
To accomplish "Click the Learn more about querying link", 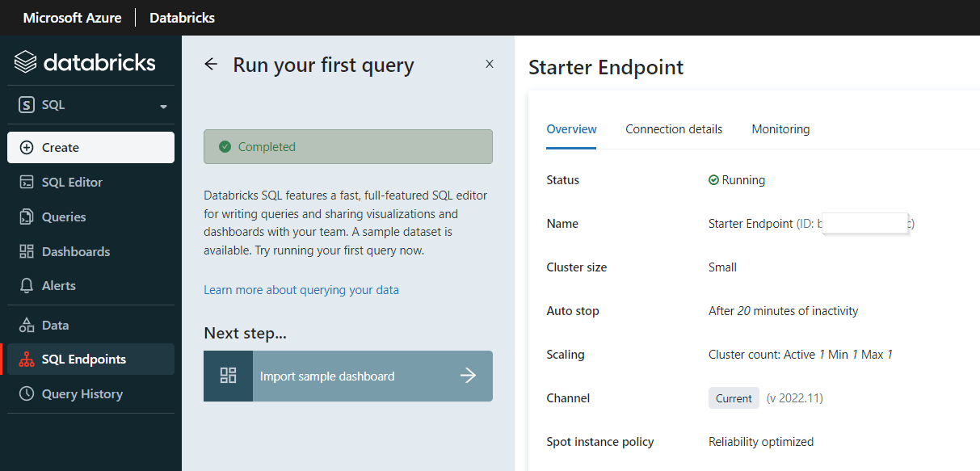I will tap(301, 289).
